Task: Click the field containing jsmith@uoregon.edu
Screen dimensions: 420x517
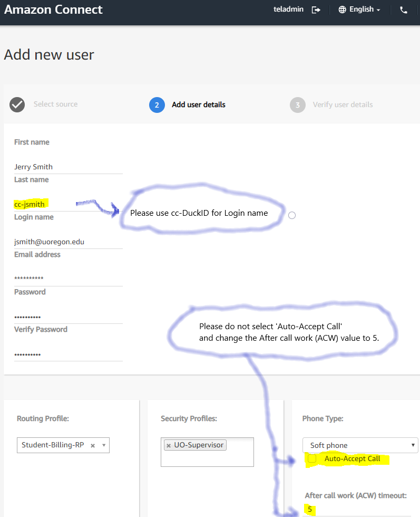Action: click(x=68, y=242)
